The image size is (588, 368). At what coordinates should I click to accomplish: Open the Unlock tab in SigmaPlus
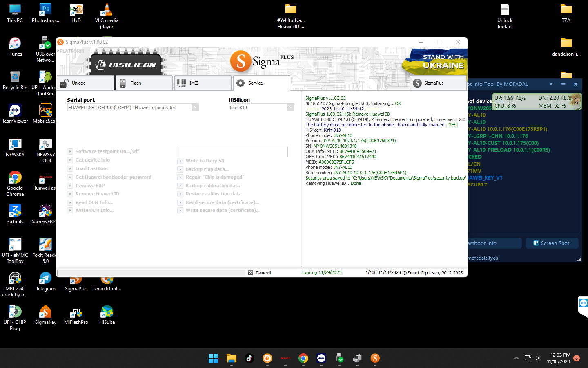coord(85,83)
